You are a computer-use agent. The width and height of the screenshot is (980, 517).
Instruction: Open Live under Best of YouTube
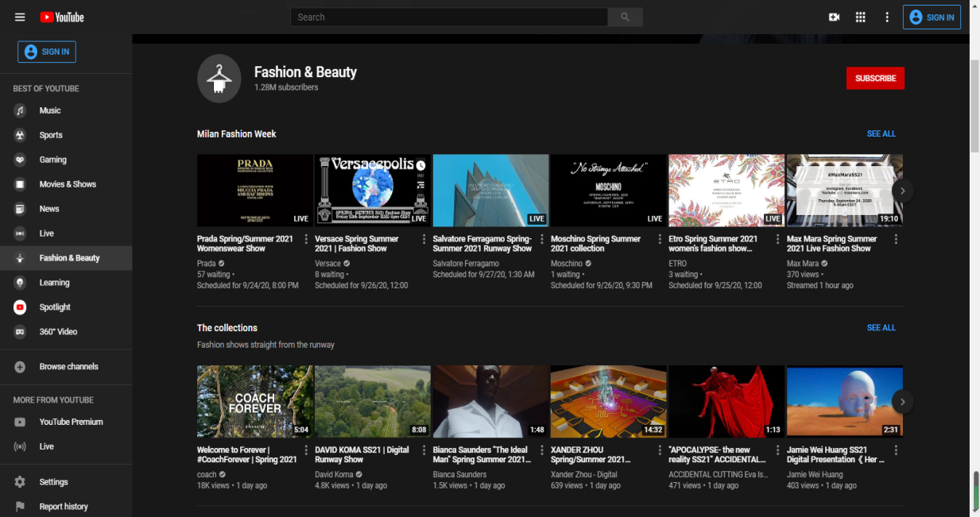pos(66,233)
